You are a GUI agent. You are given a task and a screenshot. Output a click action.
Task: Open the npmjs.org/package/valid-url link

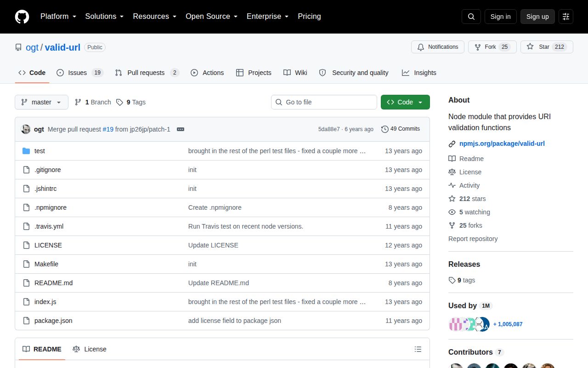502,144
